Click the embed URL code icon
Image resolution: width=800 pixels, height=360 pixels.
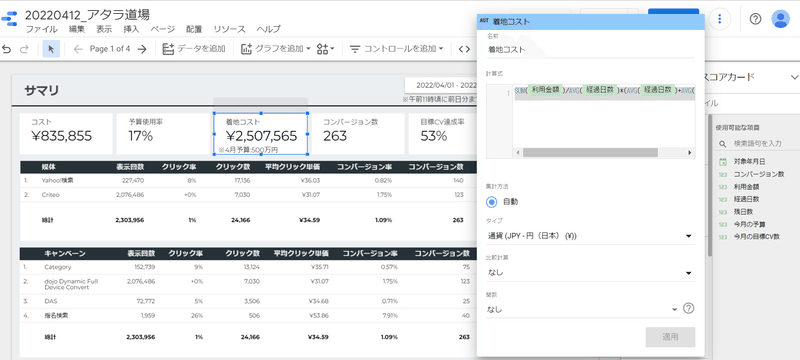click(464, 49)
